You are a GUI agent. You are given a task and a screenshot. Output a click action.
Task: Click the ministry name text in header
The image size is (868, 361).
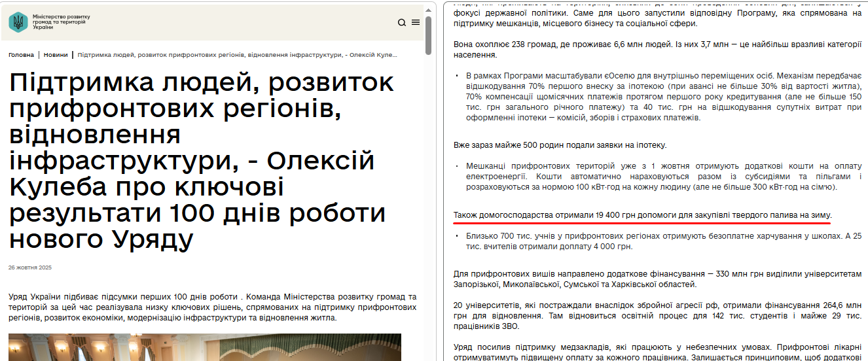pos(61,21)
